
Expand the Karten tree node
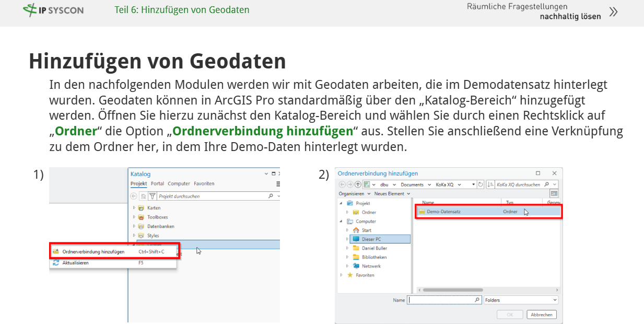134,208
